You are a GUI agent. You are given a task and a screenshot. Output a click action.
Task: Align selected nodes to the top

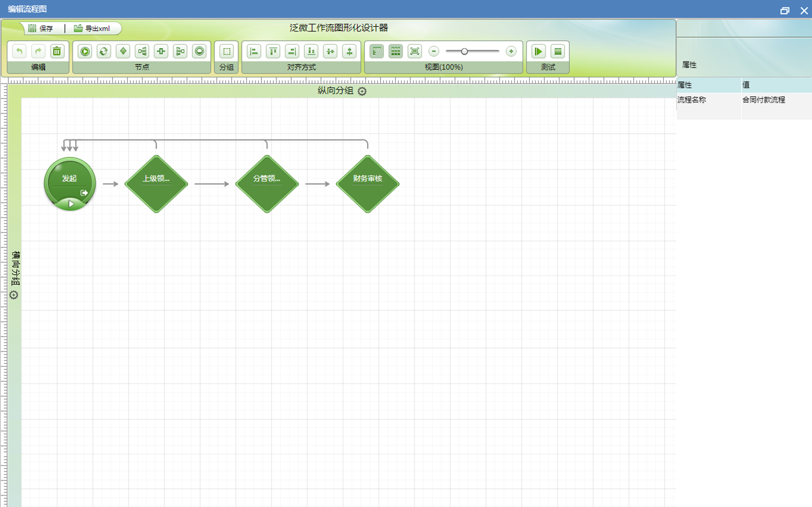[273, 51]
